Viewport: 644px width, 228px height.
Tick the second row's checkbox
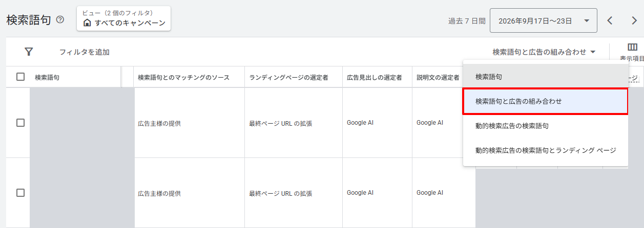(20, 193)
